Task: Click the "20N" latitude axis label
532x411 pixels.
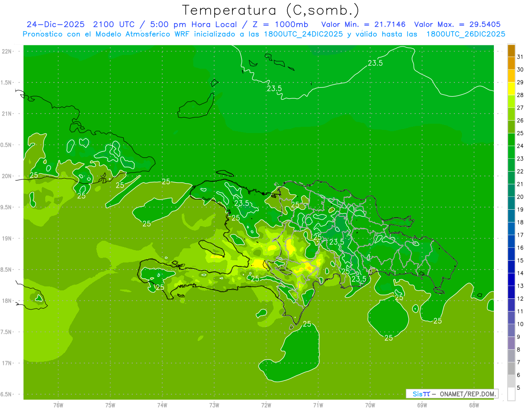Action: click(x=8, y=176)
